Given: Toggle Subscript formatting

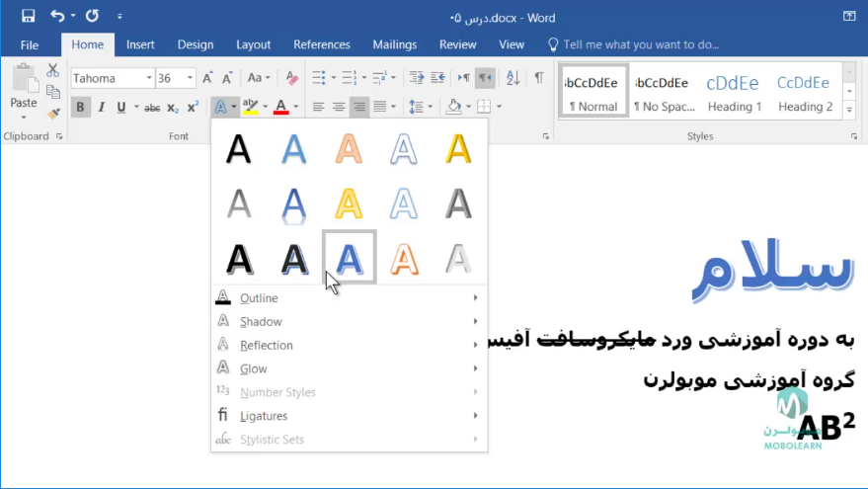Looking at the screenshot, I should (173, 108).
